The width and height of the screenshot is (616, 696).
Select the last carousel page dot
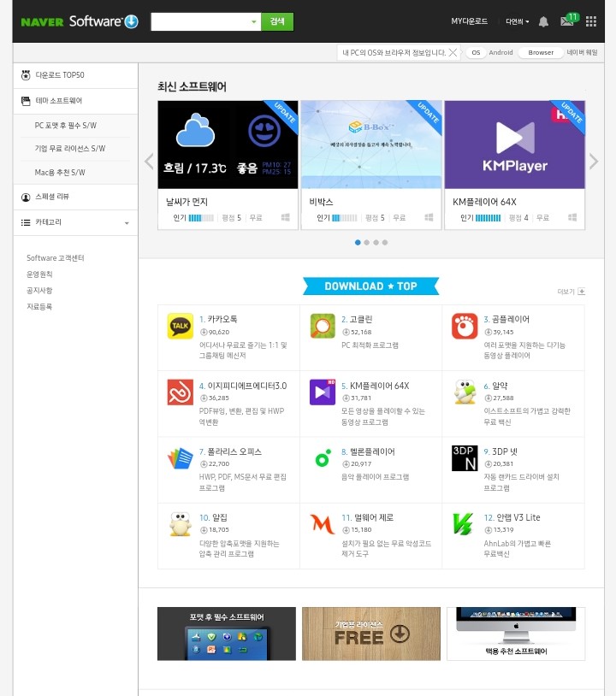[x=386, y=242]
